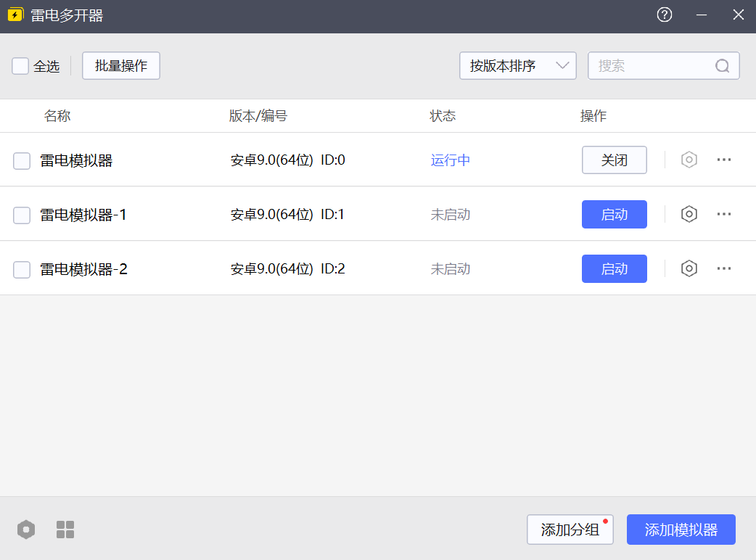Open multi-instance settings hexagon icon at bottom

coord(26,530)
